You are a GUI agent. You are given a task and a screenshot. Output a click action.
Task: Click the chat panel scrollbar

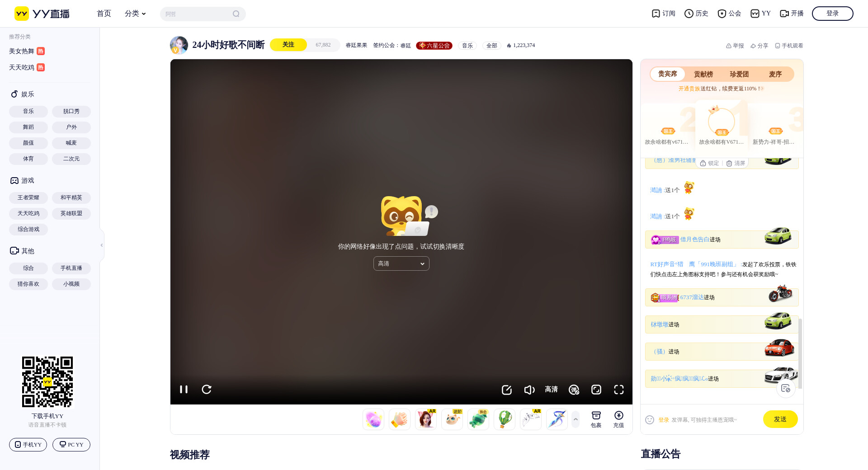coord(800,353)
